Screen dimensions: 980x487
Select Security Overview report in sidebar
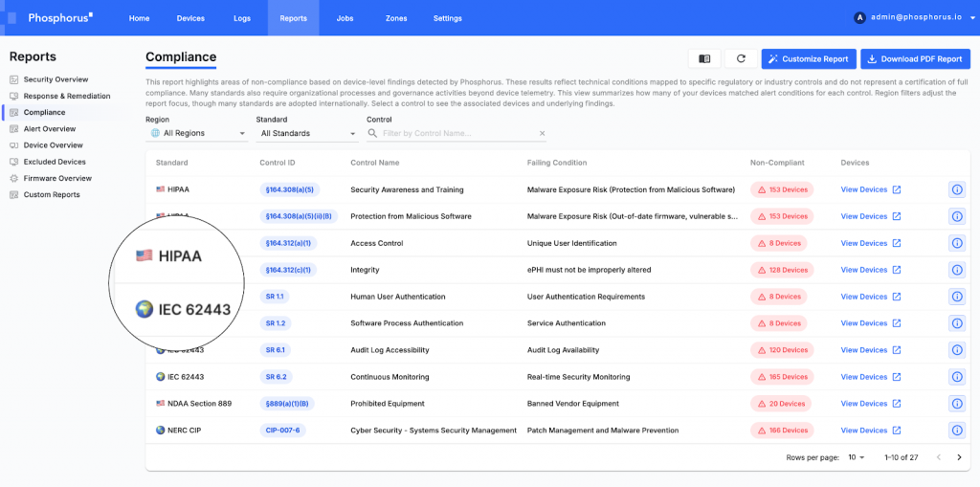click(56, 79)
